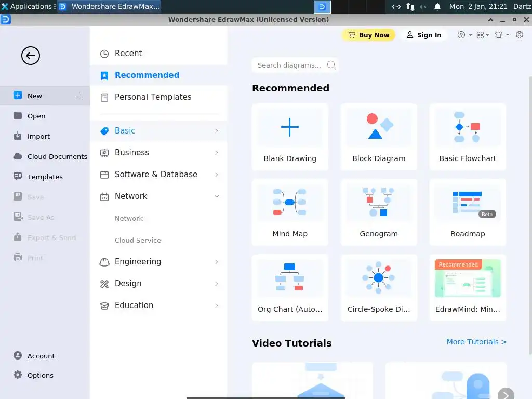Viewport: 532px width, 399px height.
Task: Click the Personal Templates page icon
Action: click(x=104, y=97)
